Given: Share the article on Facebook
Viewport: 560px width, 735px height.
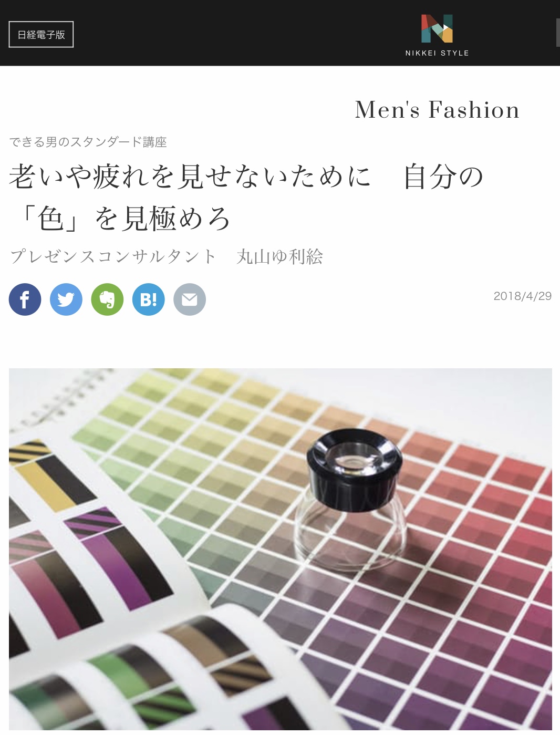Looking at the screenshot, I should coord(25,299).
